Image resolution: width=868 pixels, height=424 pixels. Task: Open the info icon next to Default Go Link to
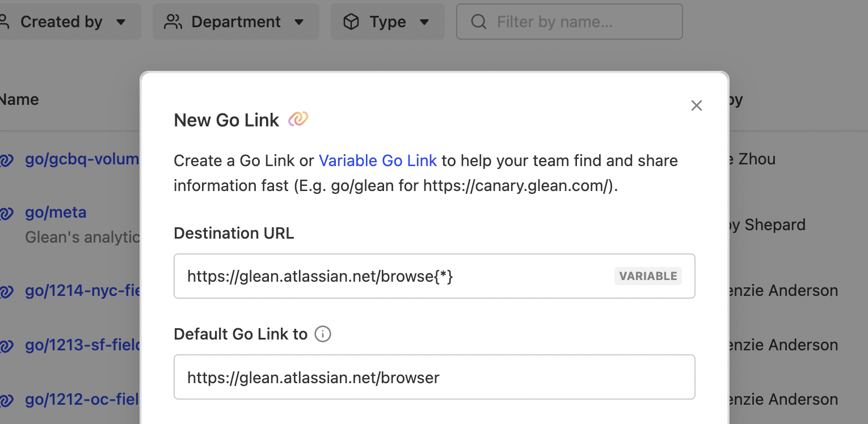point(322,334)
